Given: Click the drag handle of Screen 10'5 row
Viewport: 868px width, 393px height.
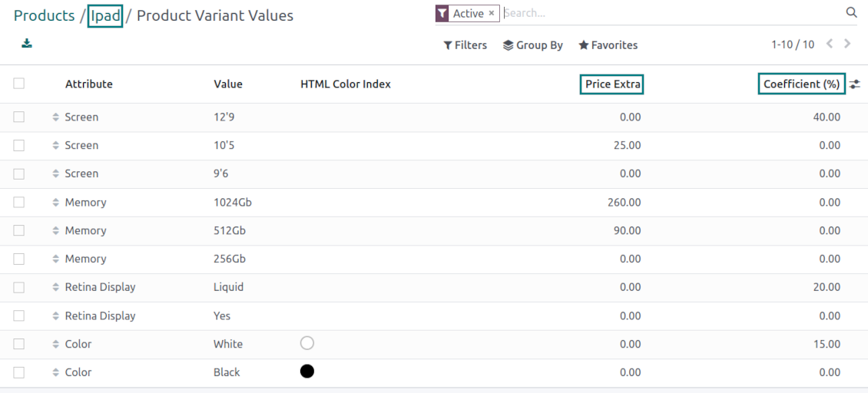Looking at the screenshot, I should tap(55, 146).
